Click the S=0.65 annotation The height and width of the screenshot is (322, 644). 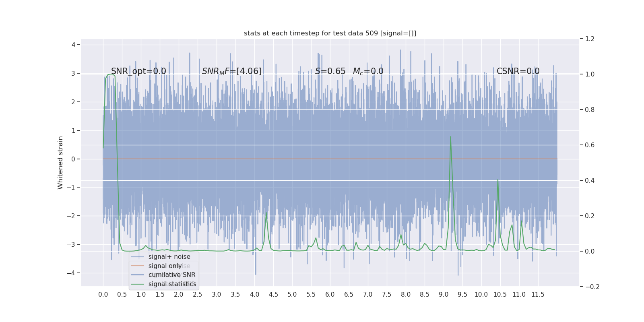point(330,71)
